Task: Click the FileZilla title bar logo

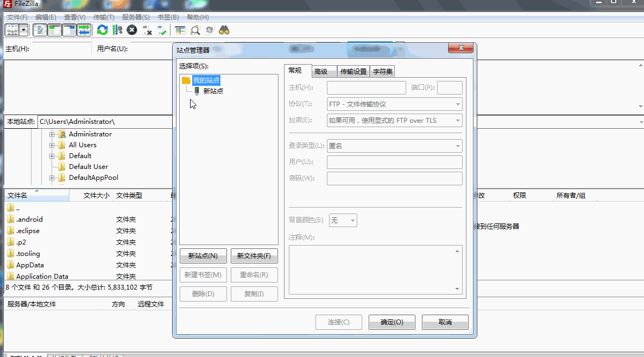Action: pyautogui.click(x=8, y=4)
